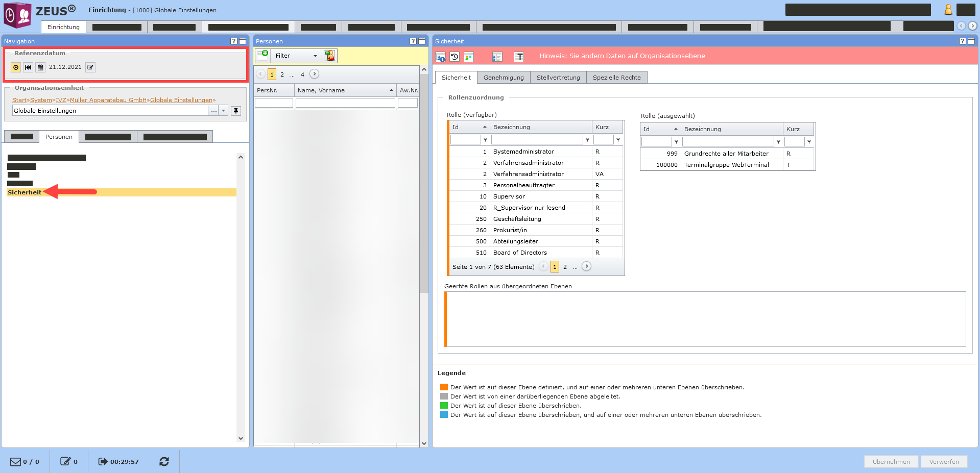The height and width of the screenshot is (473, 980).
Task: Switch to the Genehmigung tab
Action: 504,78
